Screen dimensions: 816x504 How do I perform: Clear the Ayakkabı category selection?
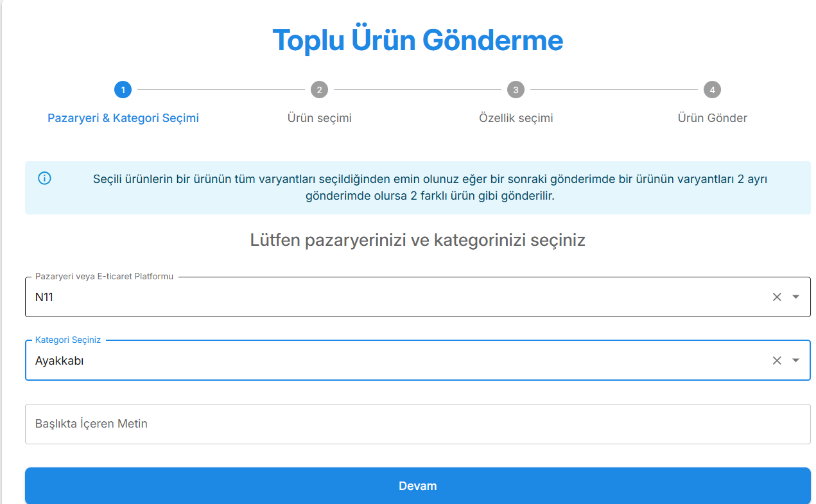point(777,360)
